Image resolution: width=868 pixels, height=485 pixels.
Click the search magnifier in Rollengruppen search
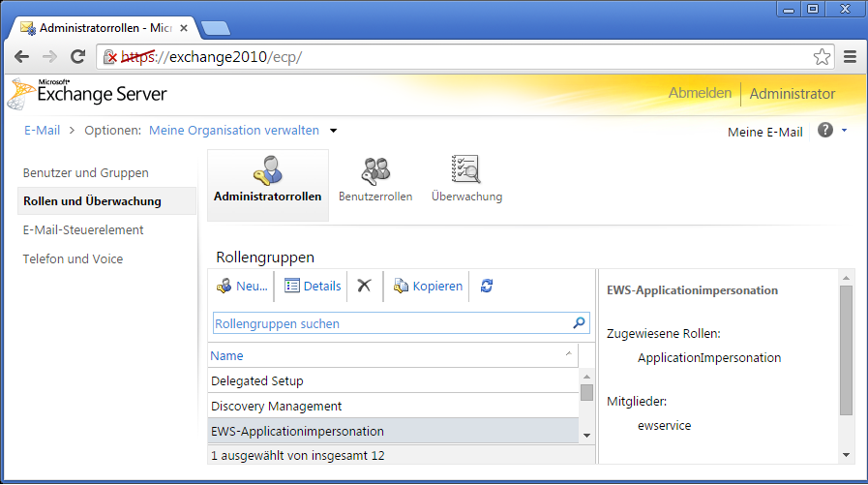point(579,323)
